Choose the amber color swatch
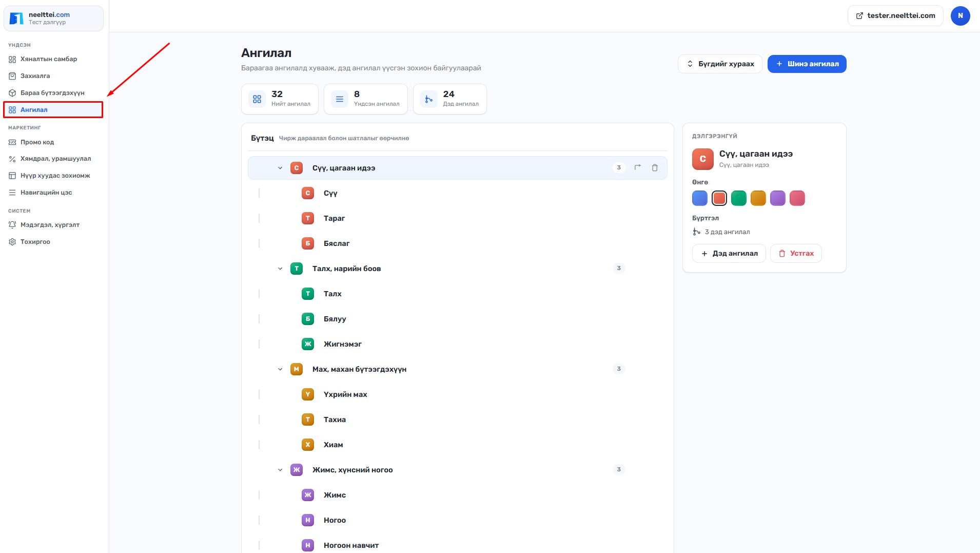 pos(758,198)
